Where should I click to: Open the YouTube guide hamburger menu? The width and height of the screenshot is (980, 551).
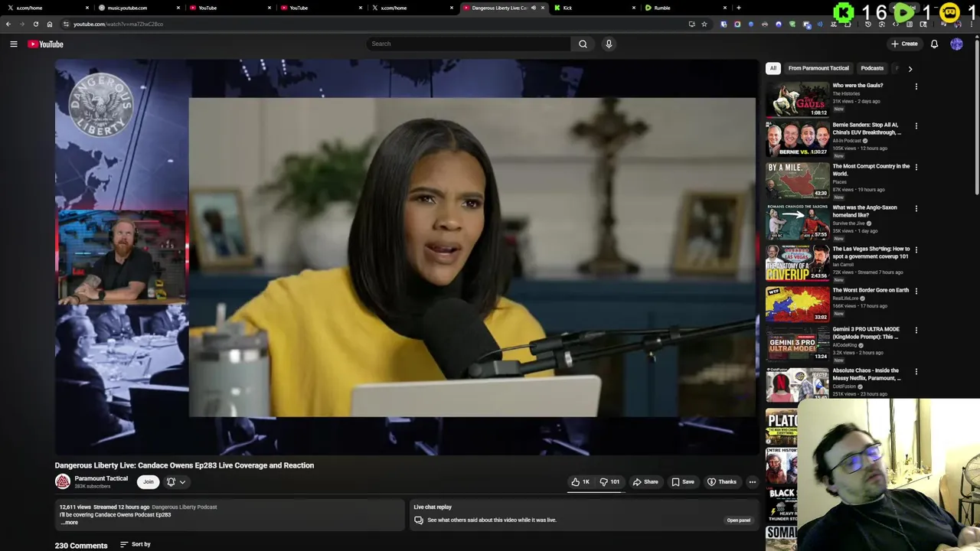pyautogui.click(x=14, y=44)
